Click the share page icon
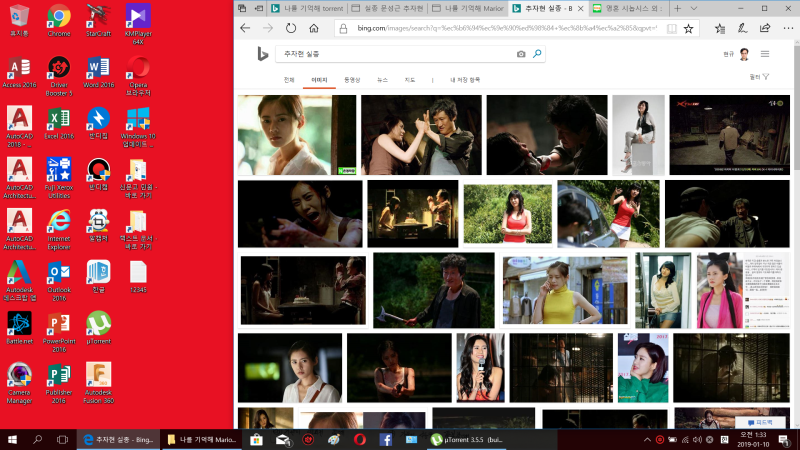The image size is (800, 450). pos(765,29)
